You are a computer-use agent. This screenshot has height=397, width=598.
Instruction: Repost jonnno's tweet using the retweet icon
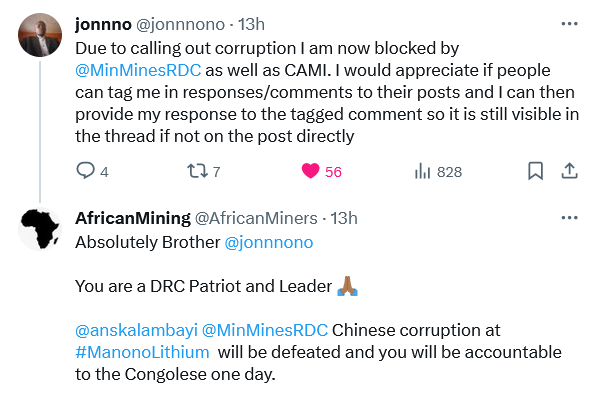tap(198, 171)
